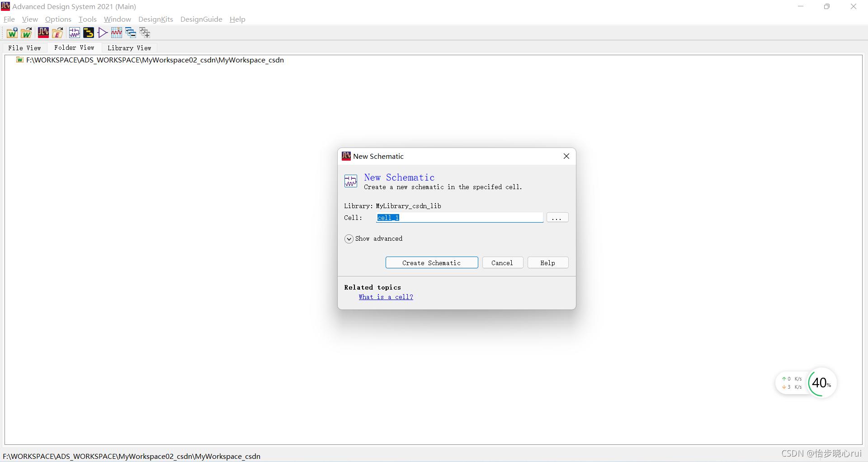Screen dimensions: 868x462
Task: Open the View menu
Action: point(30,19)
